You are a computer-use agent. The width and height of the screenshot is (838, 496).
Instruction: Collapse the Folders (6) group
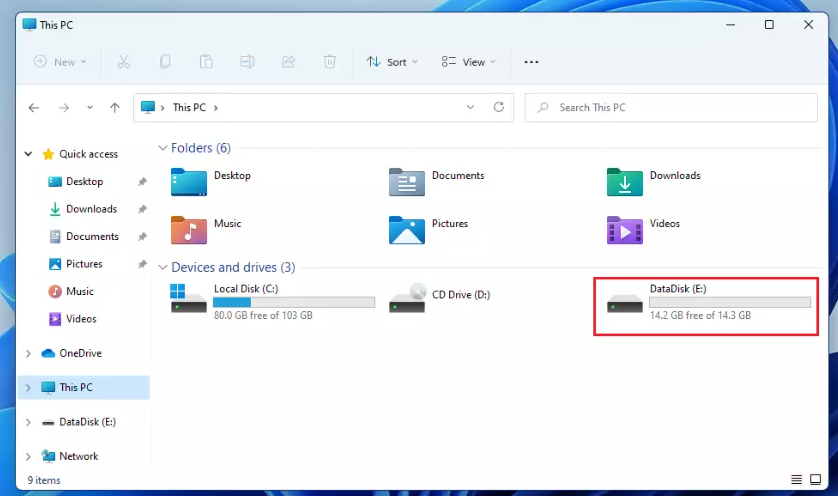pos(162,148)
